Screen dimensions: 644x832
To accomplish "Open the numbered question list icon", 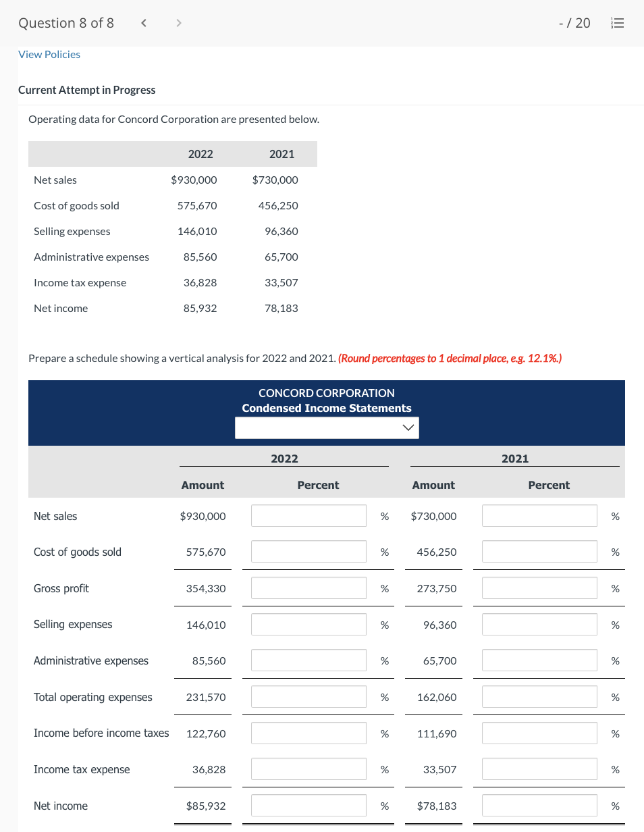I will [x=617, y=22].
